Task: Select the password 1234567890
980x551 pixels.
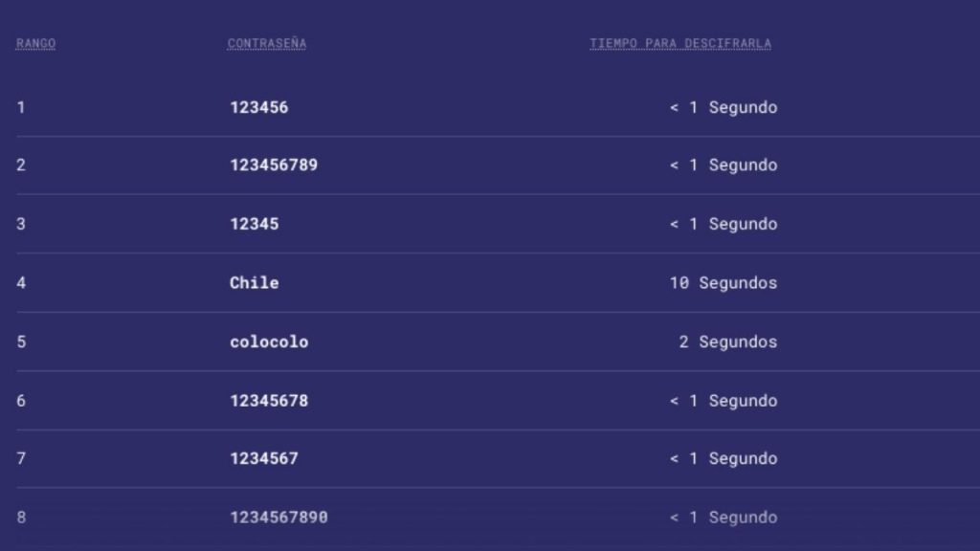Action: click(278, 518)
